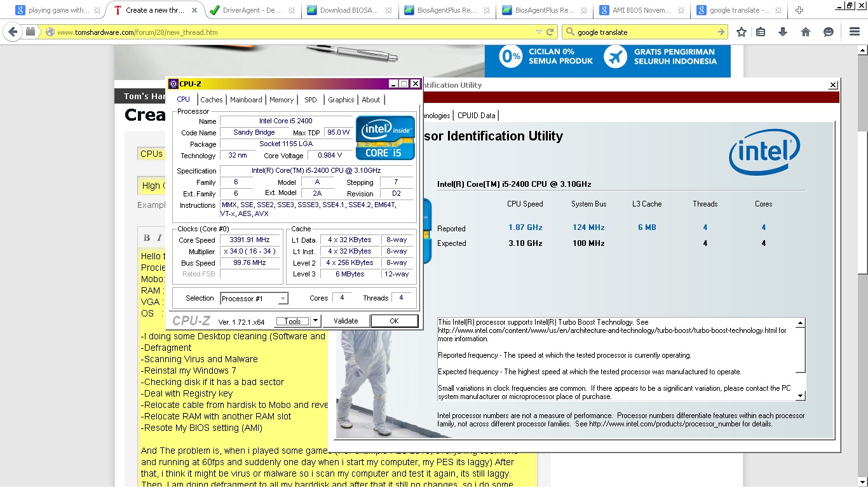Switch to the Graphics tab in CPU-Z
Screen dimensions: 868x488
click(341, 100)
